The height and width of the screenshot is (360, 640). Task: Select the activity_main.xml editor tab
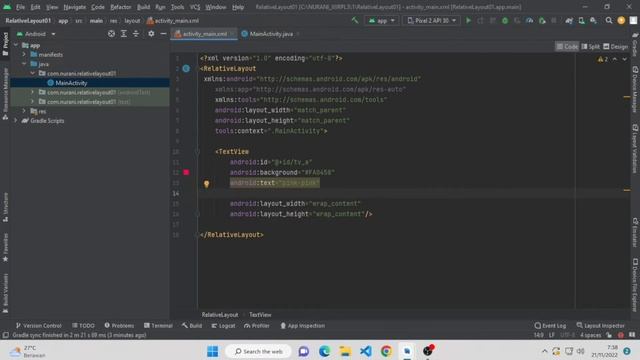[x=204, y=34]
